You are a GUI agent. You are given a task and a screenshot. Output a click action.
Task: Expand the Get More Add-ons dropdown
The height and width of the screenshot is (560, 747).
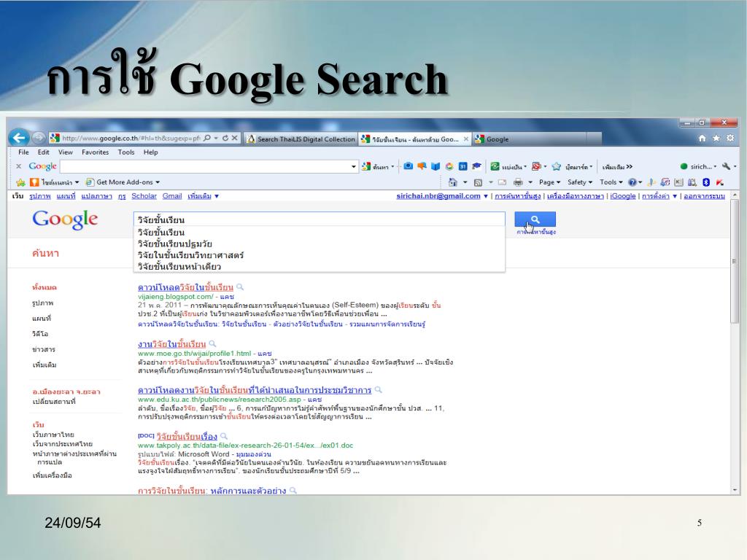[158, 182]
